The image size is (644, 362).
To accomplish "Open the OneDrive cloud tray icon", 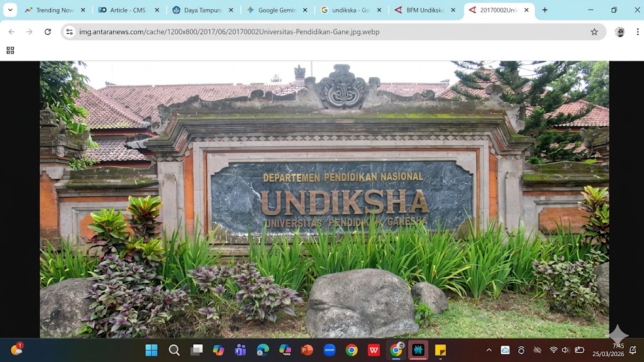I will (505, 350).
